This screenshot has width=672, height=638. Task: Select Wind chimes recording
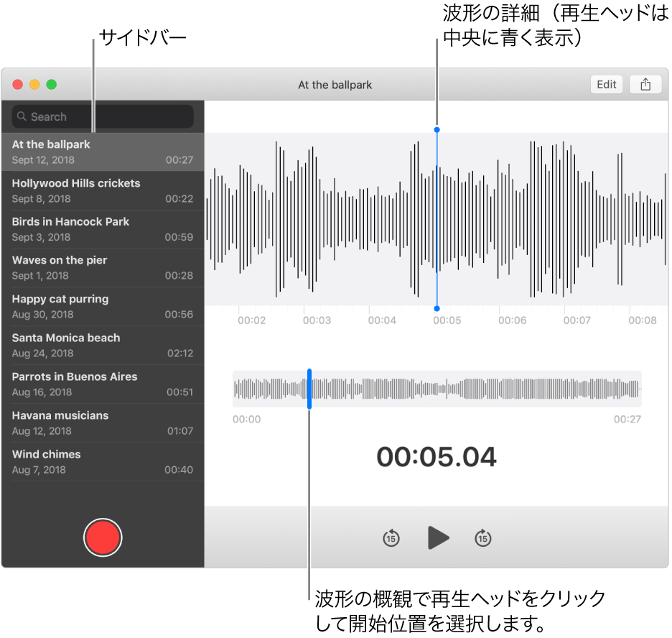point(103,462)
